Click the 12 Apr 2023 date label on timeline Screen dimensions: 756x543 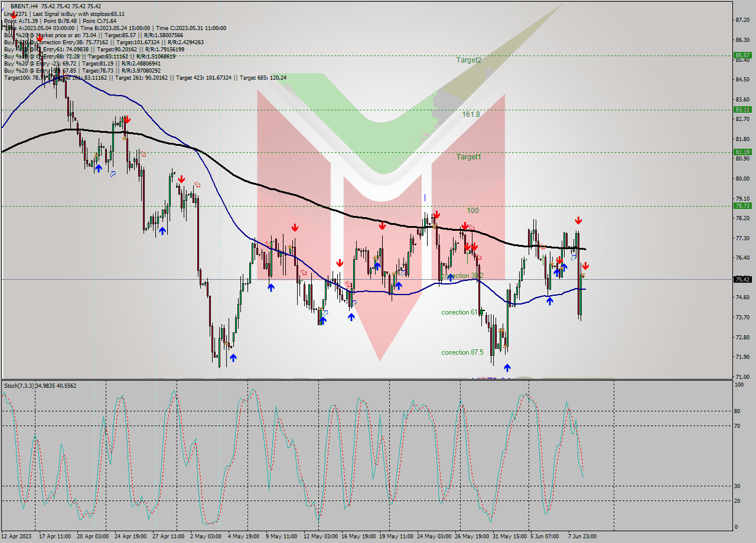click(x=16, y=536)
